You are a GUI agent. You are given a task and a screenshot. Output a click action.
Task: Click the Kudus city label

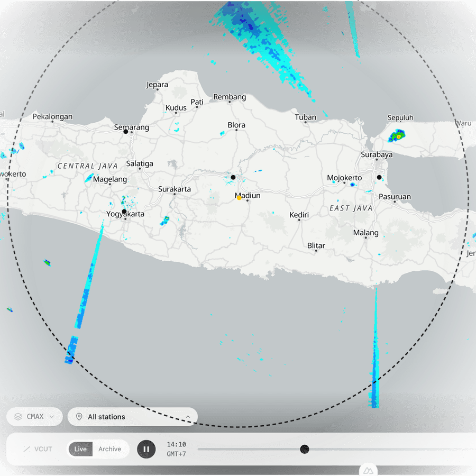coord(176,108)
